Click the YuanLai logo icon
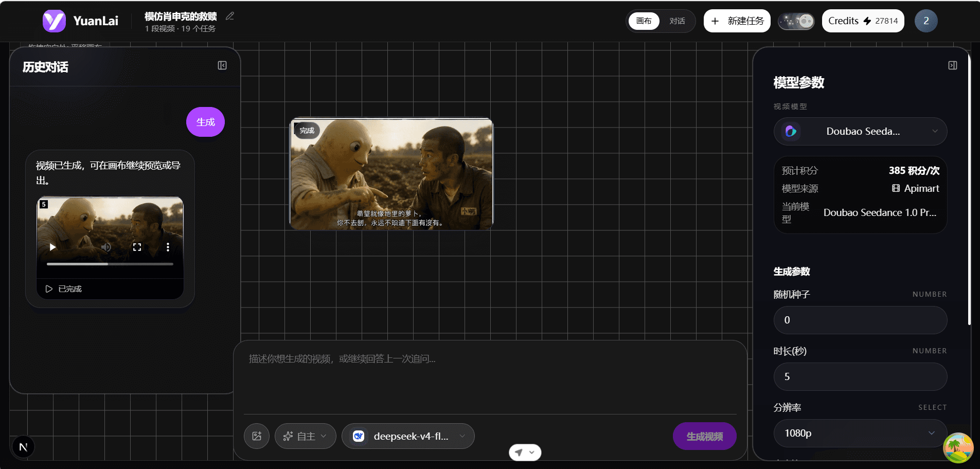This screenshot has width=980, height=469. 54,21
